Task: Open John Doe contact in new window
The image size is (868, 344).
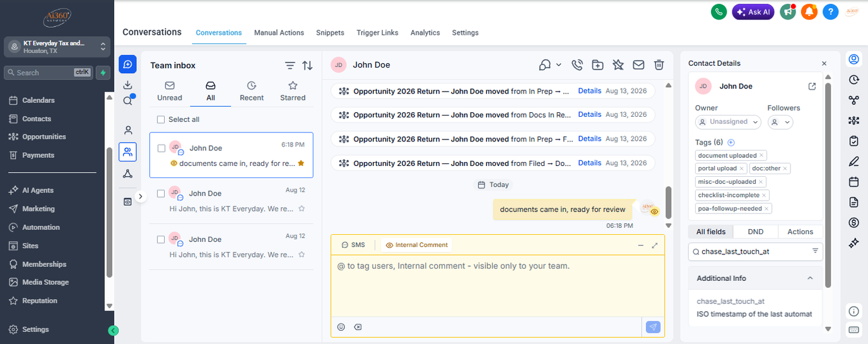Action: [x=812, y=86]
